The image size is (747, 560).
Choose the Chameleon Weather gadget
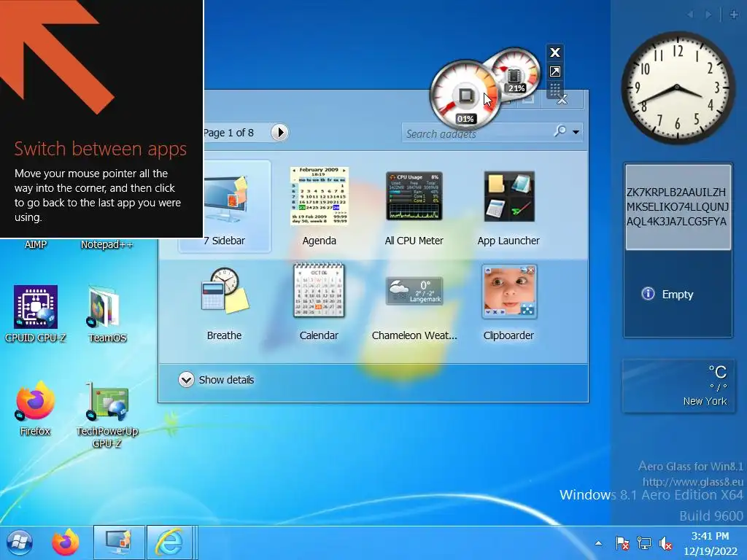point(414,290)
